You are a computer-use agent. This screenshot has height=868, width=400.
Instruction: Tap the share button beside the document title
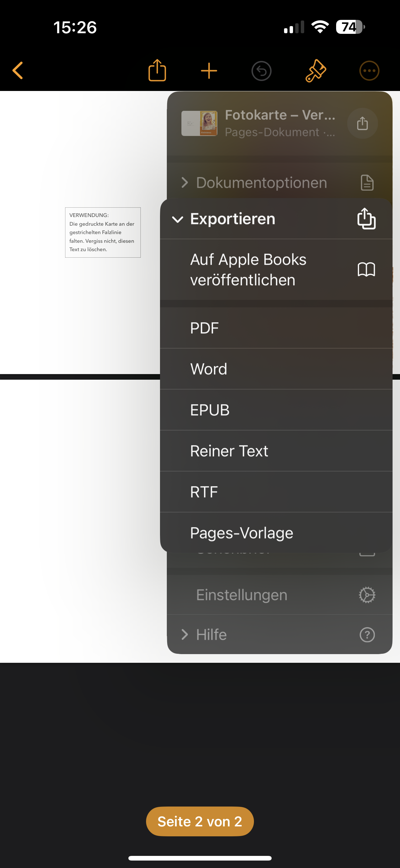362,123
